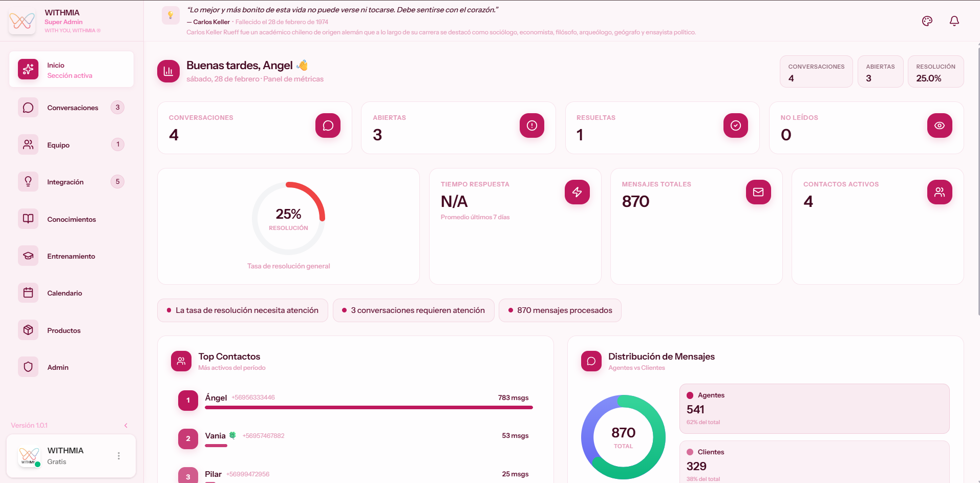The width and height of the screenshot is (980, 483).
Task: Click the people icon in Contactos Activos
Action: tap(939, 192)
